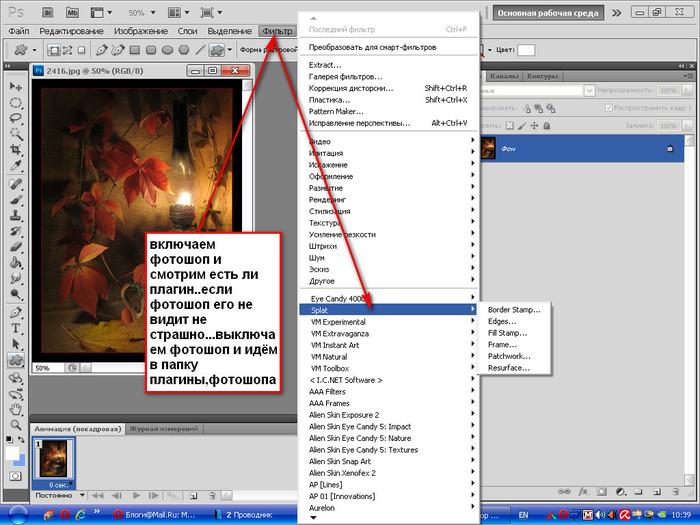Choose Freeform Pen in options bar
The width and height of the screenshot is (700, 525).
(118, 50)
